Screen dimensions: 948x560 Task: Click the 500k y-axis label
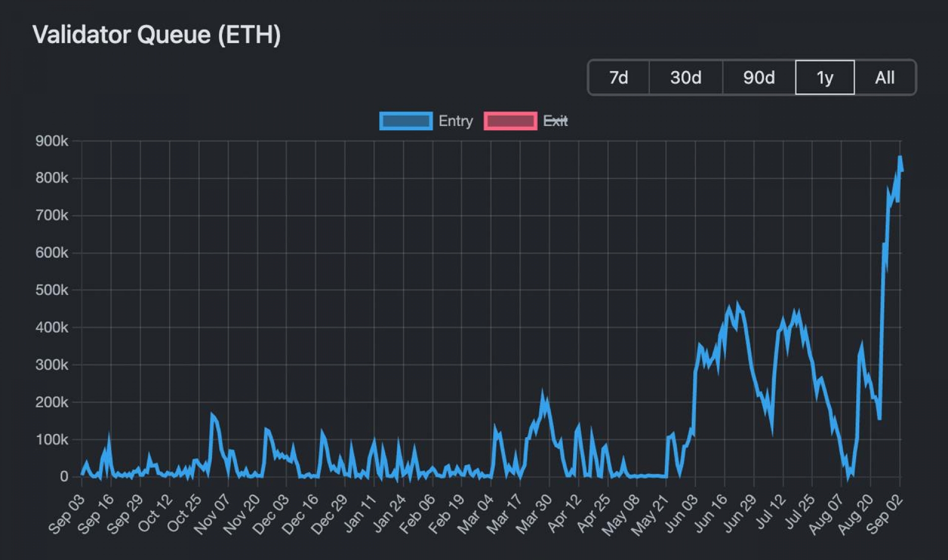(x=52, y=290)
